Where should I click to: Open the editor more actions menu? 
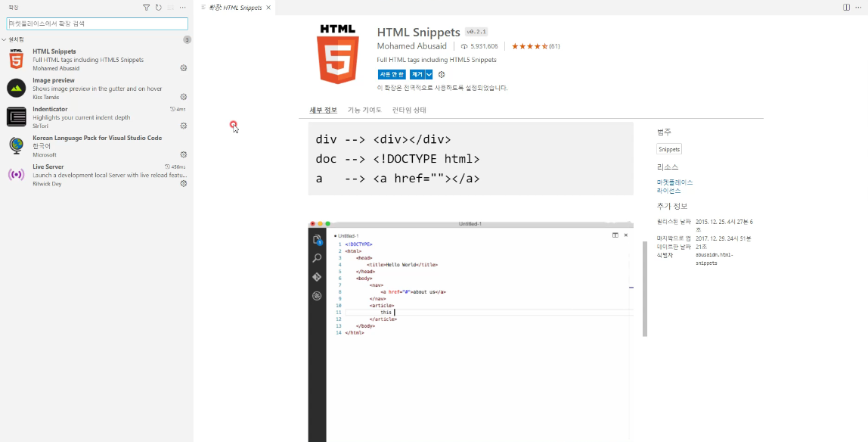click(860, 8)
